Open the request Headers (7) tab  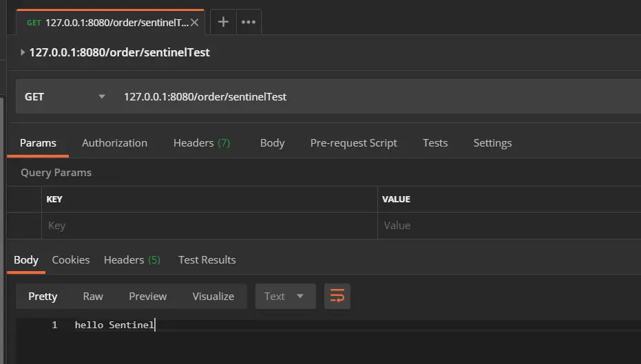[201, 143]
